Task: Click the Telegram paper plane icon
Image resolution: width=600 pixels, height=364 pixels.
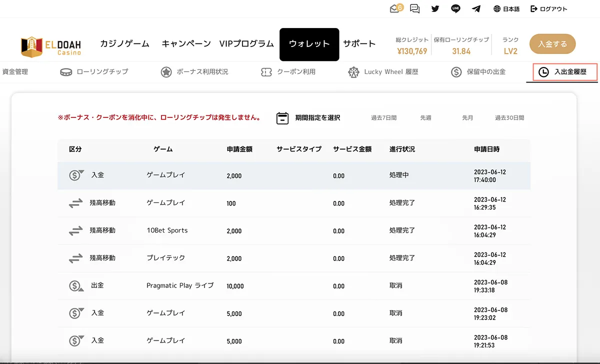Action: (x=476, y=8)
